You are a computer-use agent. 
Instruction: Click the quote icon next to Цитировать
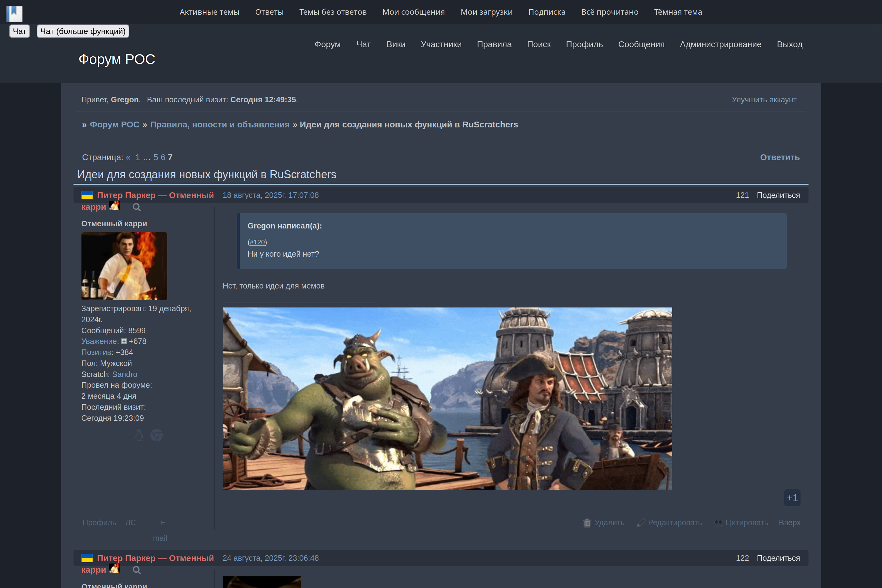718,523
